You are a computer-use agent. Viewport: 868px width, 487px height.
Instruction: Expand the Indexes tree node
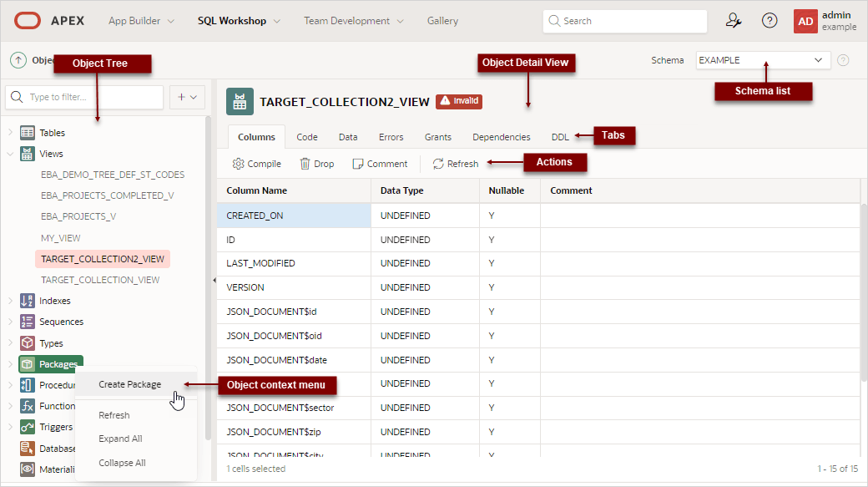(10, 300)
